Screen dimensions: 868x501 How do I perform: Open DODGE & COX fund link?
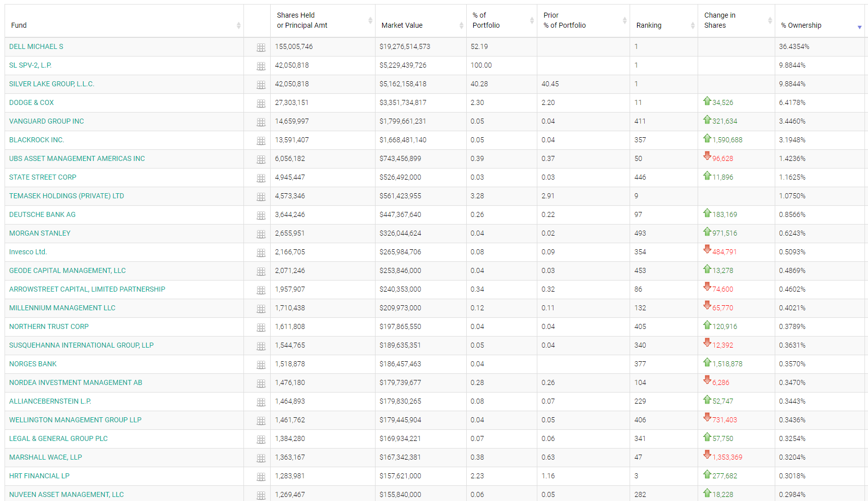click(31, 102)
